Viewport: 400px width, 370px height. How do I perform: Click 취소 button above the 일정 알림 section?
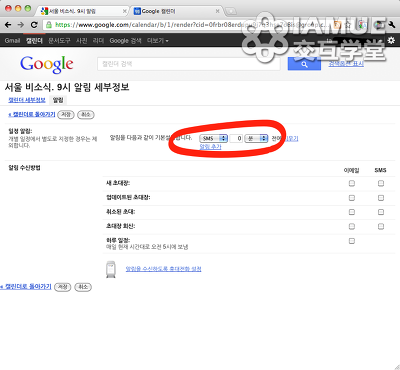86,115
